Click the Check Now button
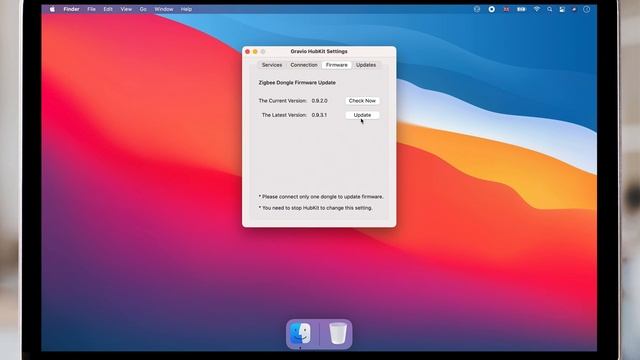 pos(362,100)
